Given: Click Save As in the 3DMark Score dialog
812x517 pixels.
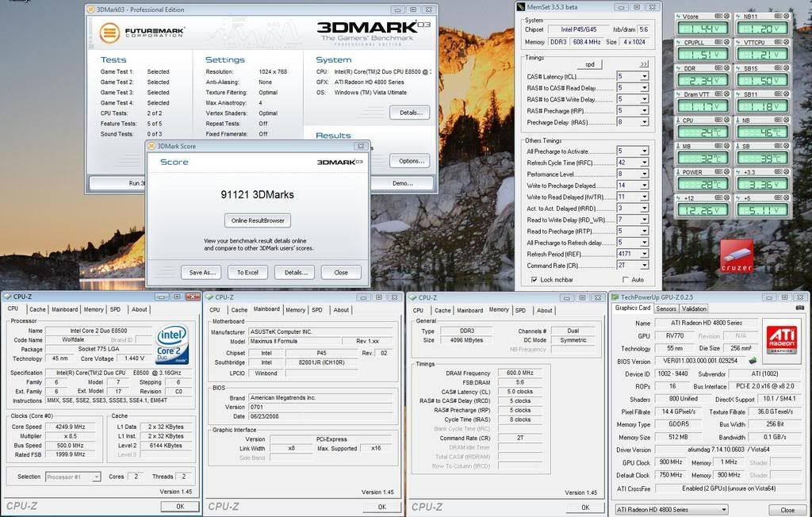Looking at the screenshot, I should click(201, 273).
